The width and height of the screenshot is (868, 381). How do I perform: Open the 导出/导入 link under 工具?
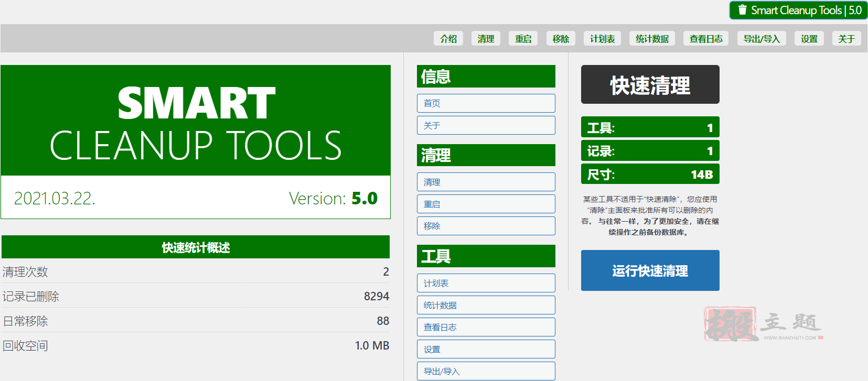pyautogui.click(x=486, y=371)
